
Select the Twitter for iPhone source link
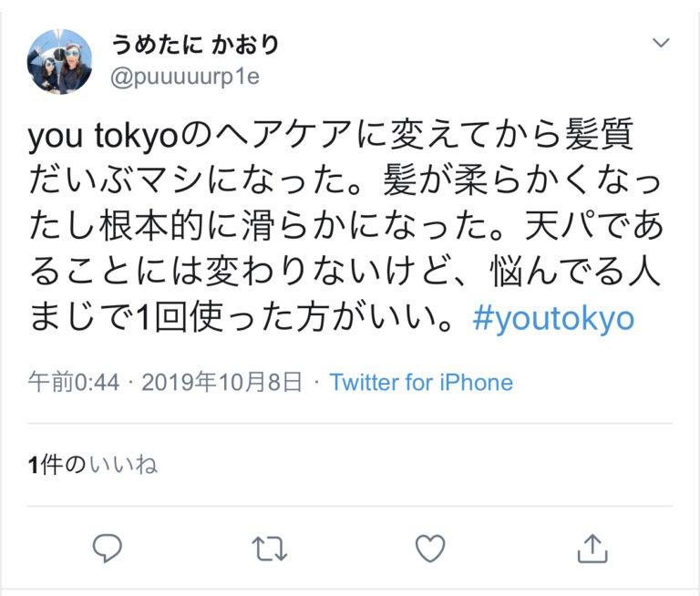421,383
